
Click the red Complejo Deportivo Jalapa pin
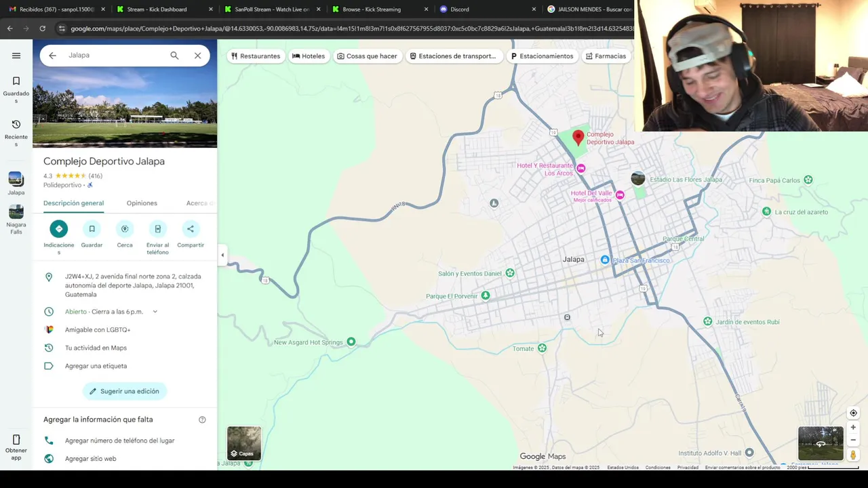click(578, 138)
